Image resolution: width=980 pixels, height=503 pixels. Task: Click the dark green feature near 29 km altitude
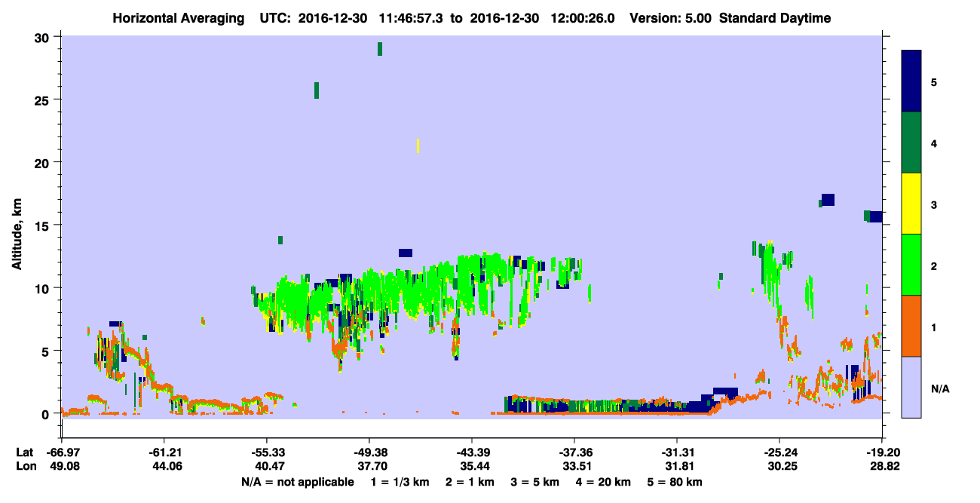[x=380, y=48]
